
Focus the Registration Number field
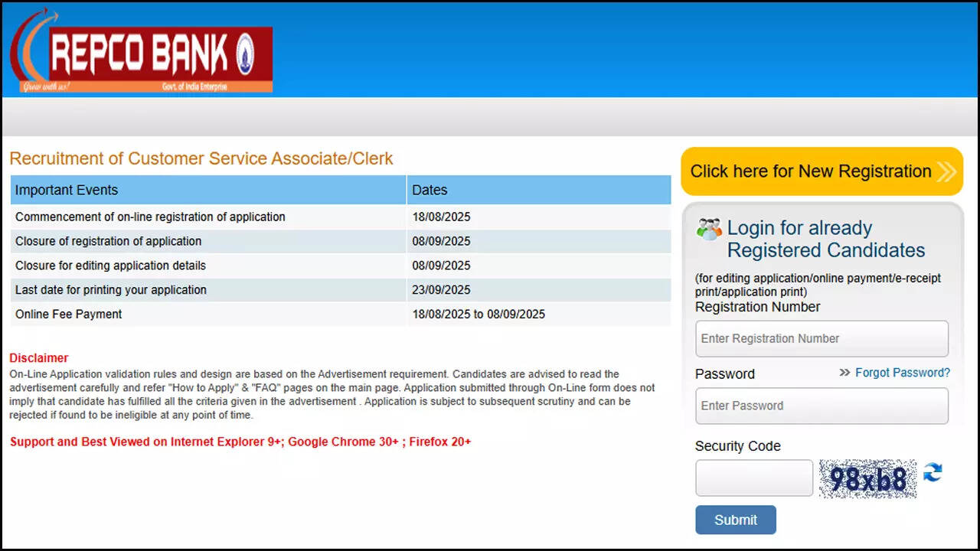(x=822, y=338)
